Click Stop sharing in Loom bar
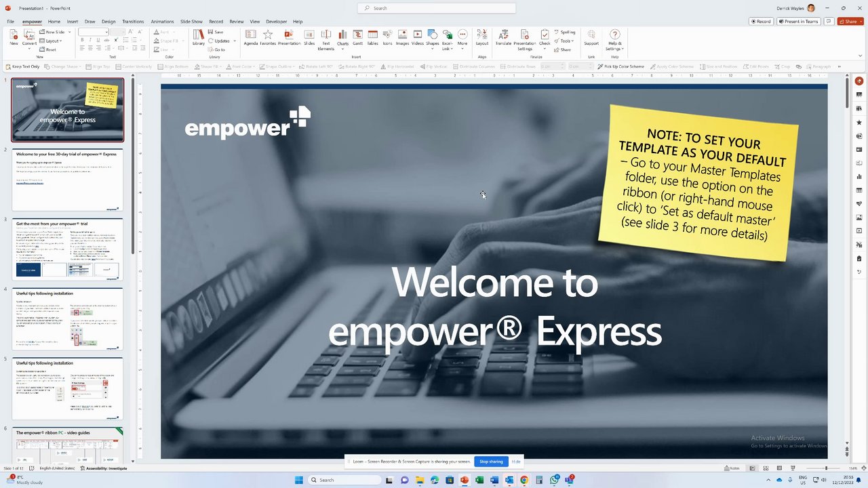 point(491,462)
